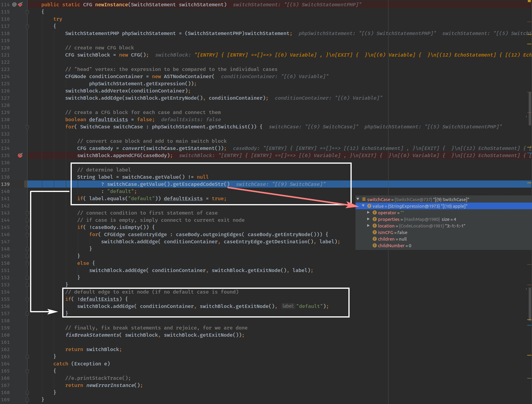Click line number 160 in the gutter
Screen dimensions: 532x404
(x=5, y=335)
